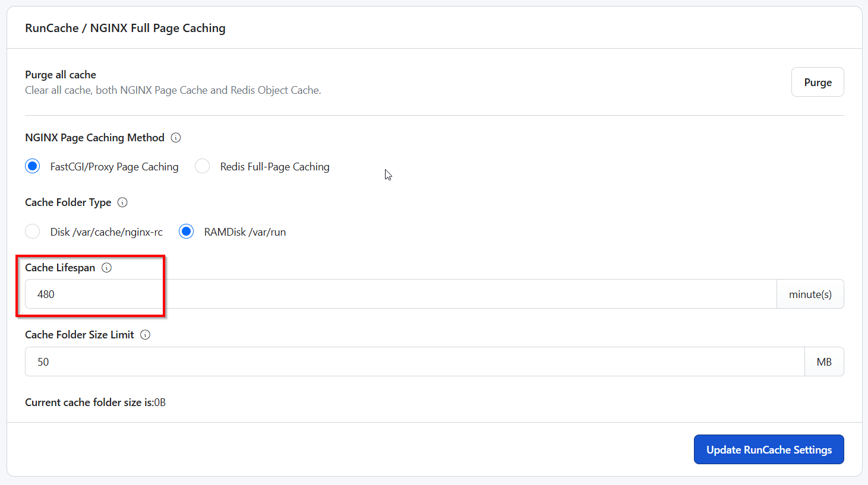The image size is (868, 485).
Task: Show the Cache Lifespan info tooltip icon
Action: pyautogui.click(x=106, y=268)
